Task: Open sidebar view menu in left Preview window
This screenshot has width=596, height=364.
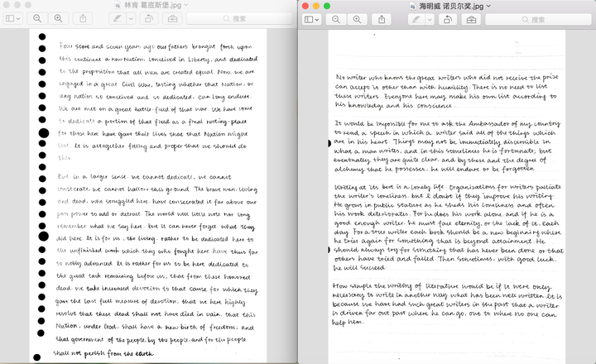Action: click(12, 18)
